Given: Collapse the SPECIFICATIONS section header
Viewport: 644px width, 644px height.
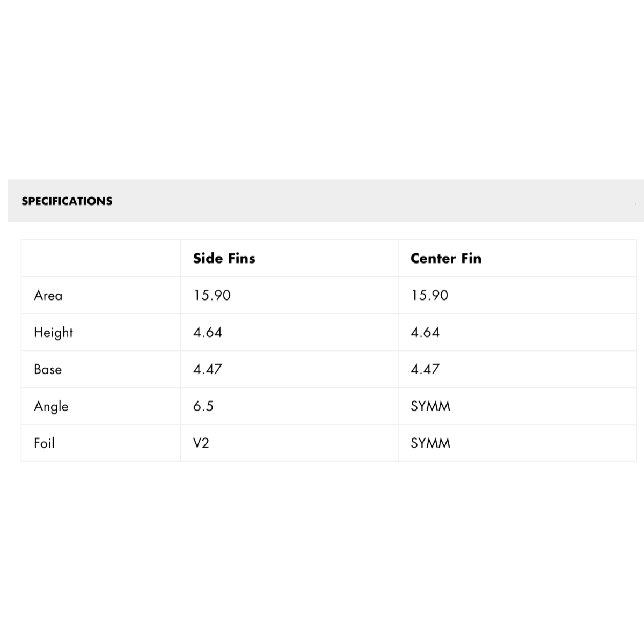Looking at the screenshot, I should [x=326, y=201].
